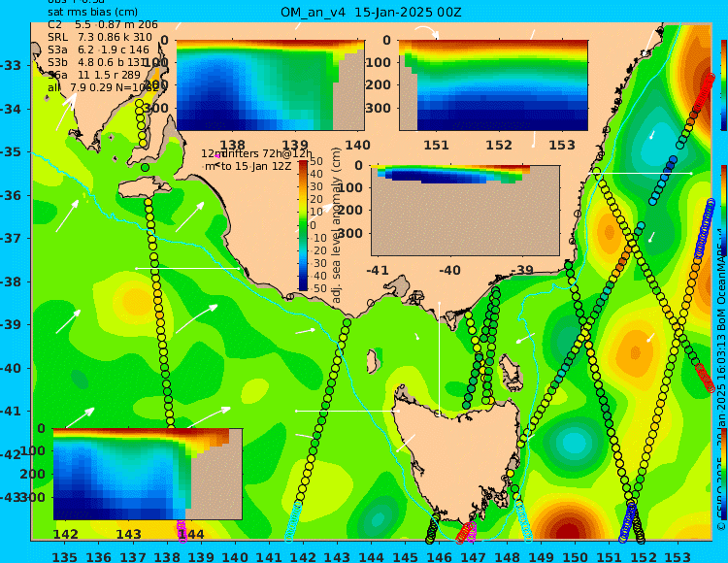
Task: Click the -36 latitude label on left axis
Action: point(11,195)
